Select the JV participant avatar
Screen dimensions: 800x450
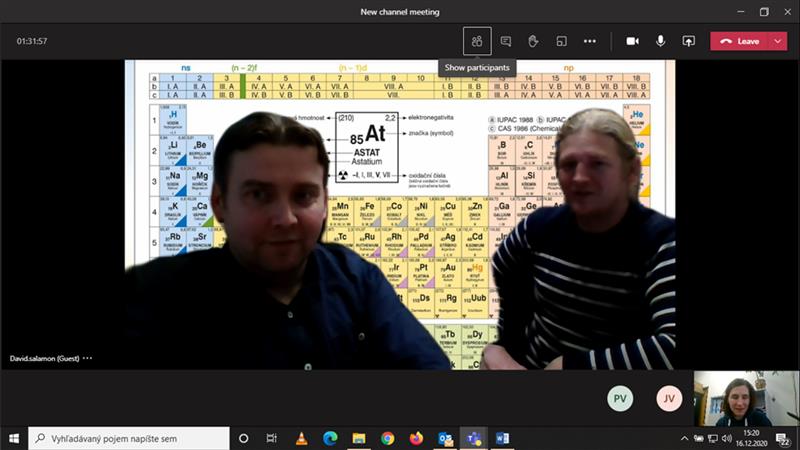pos(669,398)
